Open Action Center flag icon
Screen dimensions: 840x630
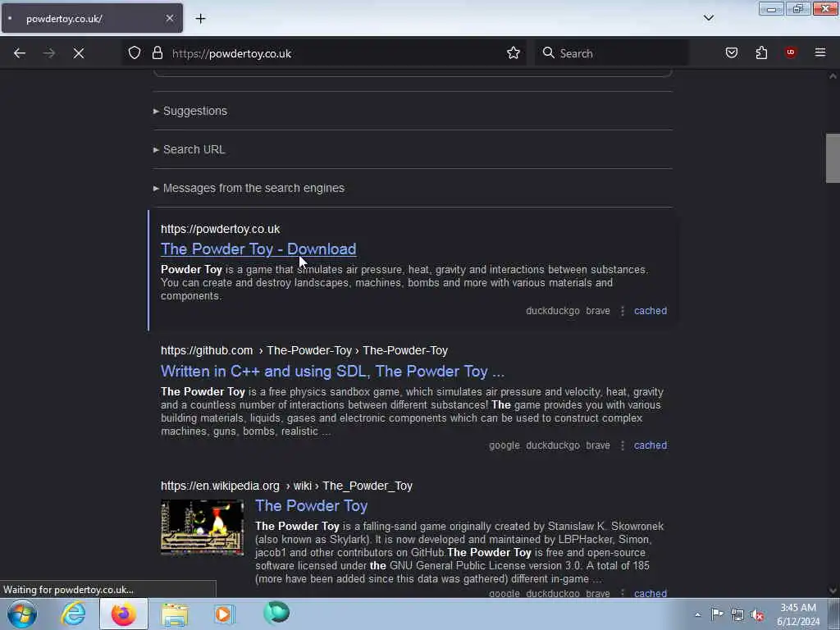coord(717,614)
